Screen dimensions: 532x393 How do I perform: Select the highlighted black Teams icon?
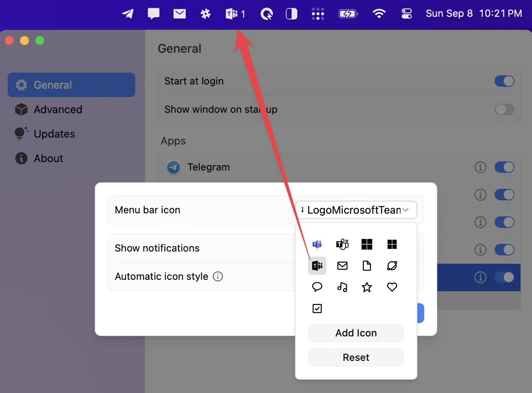(317, 266)
